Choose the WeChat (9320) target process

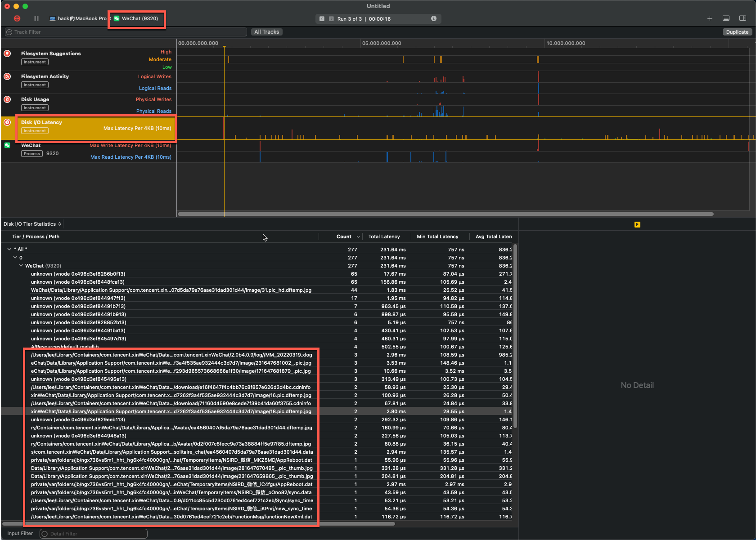click(x=136, y=18)
